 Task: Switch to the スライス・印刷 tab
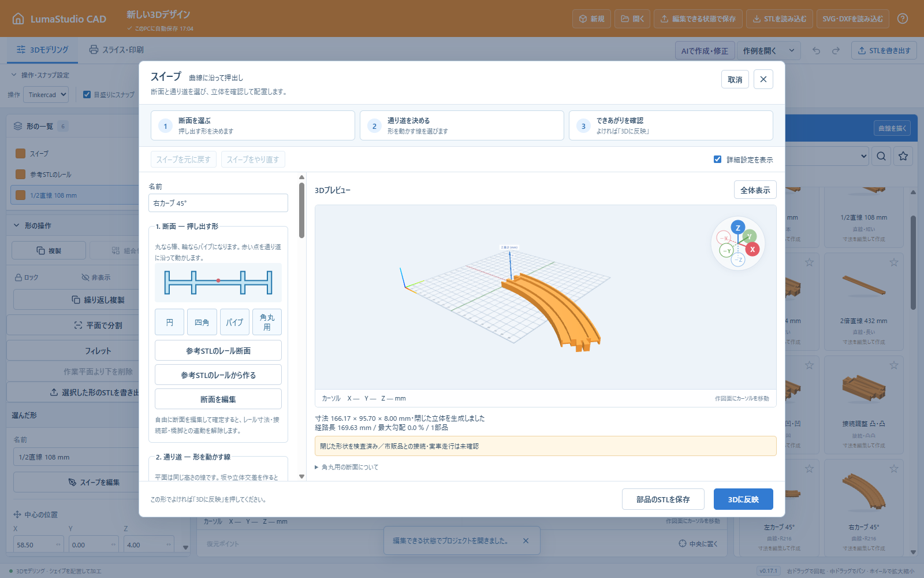[116, 50]
